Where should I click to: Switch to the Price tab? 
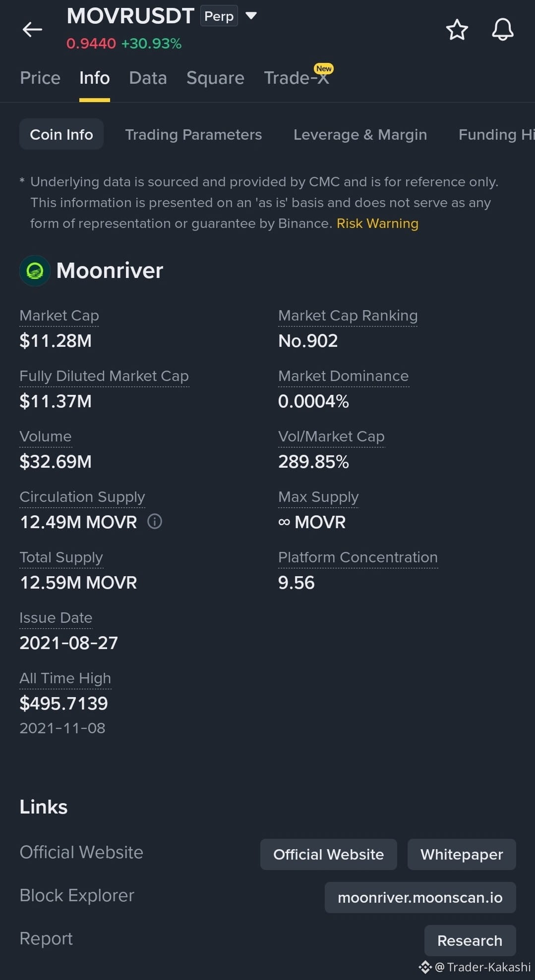[40, 78]
